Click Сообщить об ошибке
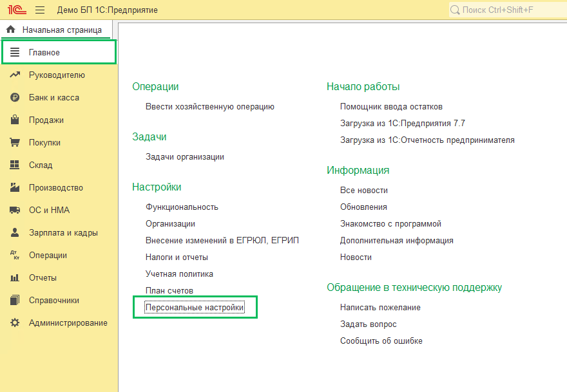Image resolution: width=567 pixels, height=392 pixels. pos(381,341)
